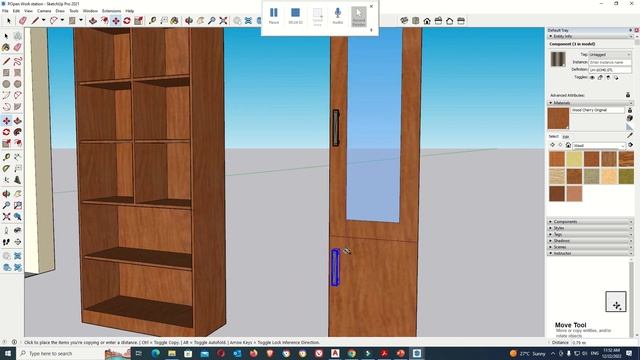Switch to the Select tab in Materials

point(553,136)
